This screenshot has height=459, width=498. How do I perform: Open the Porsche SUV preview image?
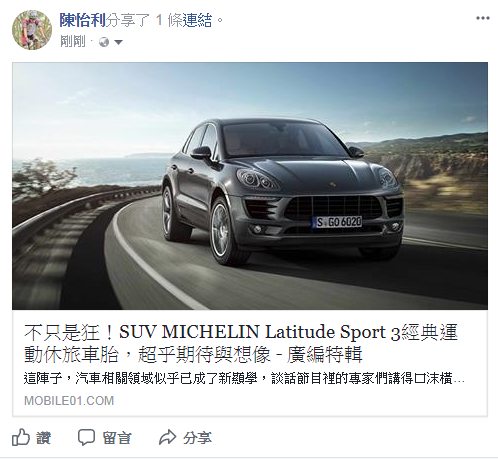click(x=250, y=186)
